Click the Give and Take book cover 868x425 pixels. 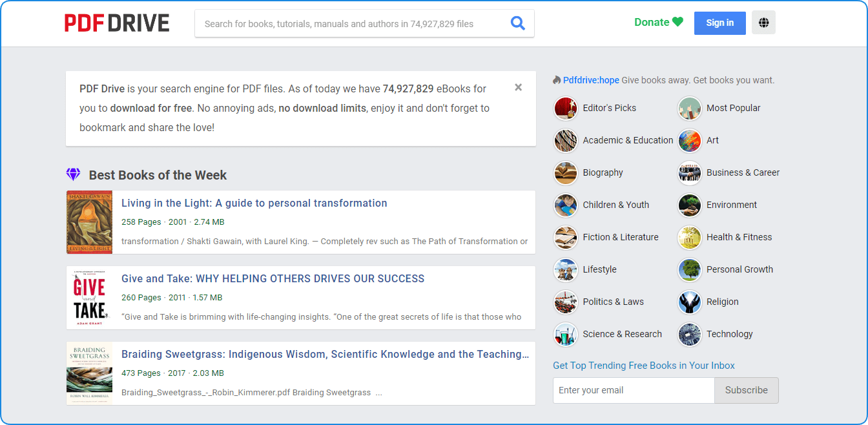tap(89, 298)
